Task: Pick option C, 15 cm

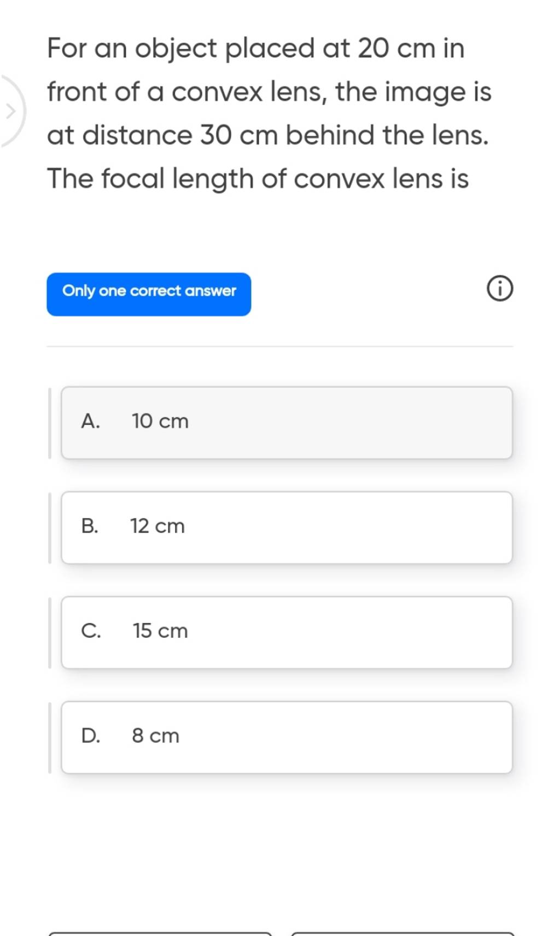Action: [287, 631]
